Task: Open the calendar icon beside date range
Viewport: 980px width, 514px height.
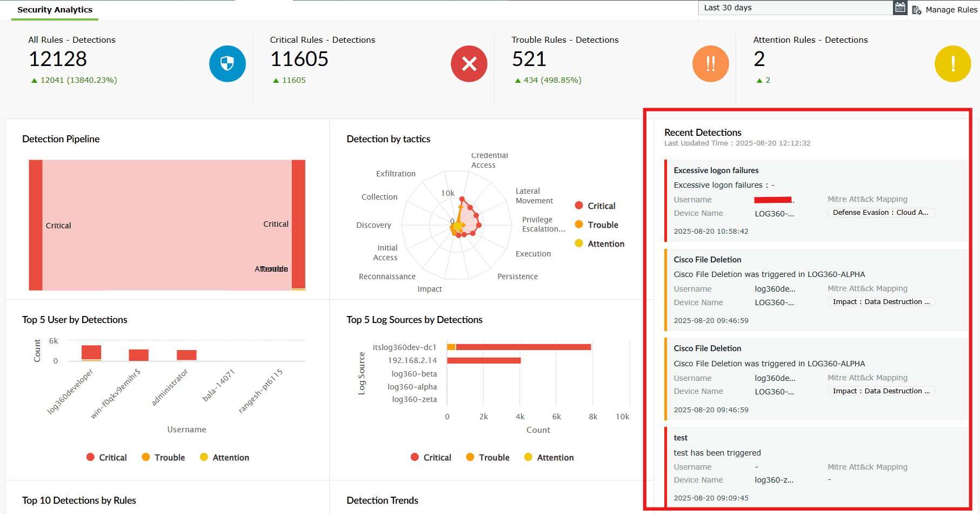Action: [899, 7]
